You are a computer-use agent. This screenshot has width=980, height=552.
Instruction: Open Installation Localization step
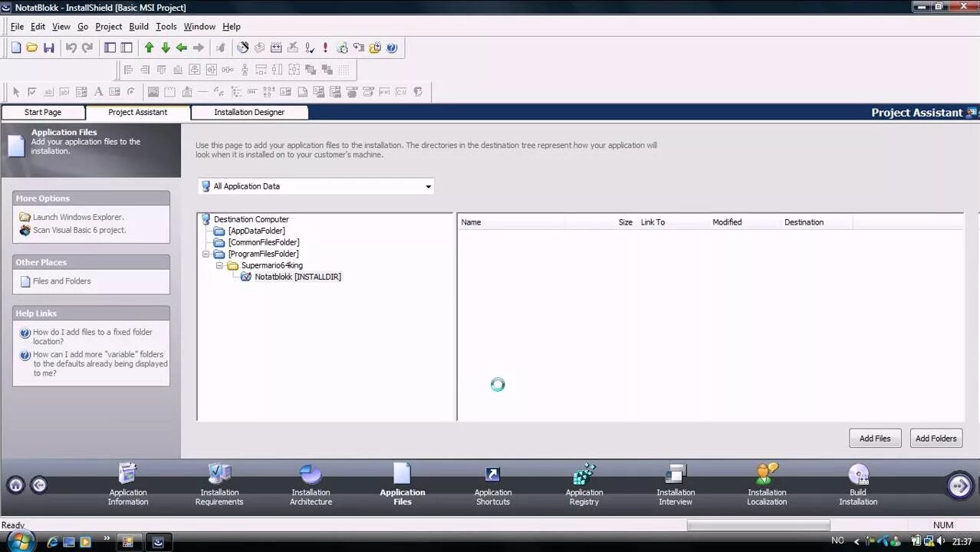coord(767,485)
